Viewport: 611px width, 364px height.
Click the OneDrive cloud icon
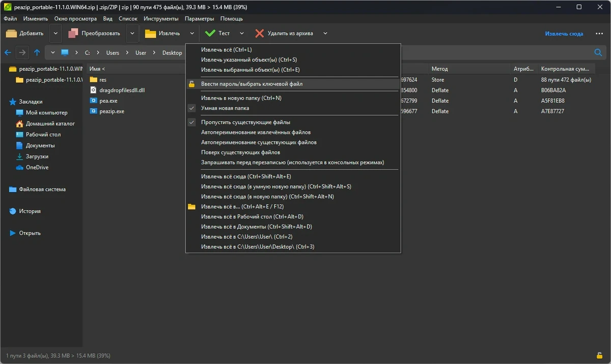pyautogui.click(x=20, y=167)
